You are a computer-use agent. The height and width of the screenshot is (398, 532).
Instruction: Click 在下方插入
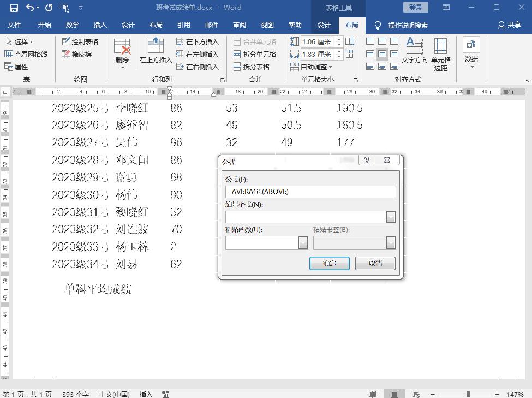coord(198,41)
